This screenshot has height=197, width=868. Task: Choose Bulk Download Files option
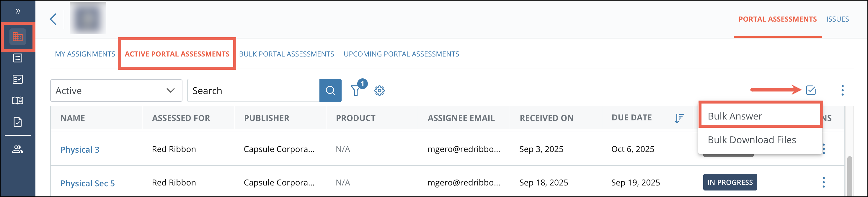pyautogui.click(x=752, y=140)
